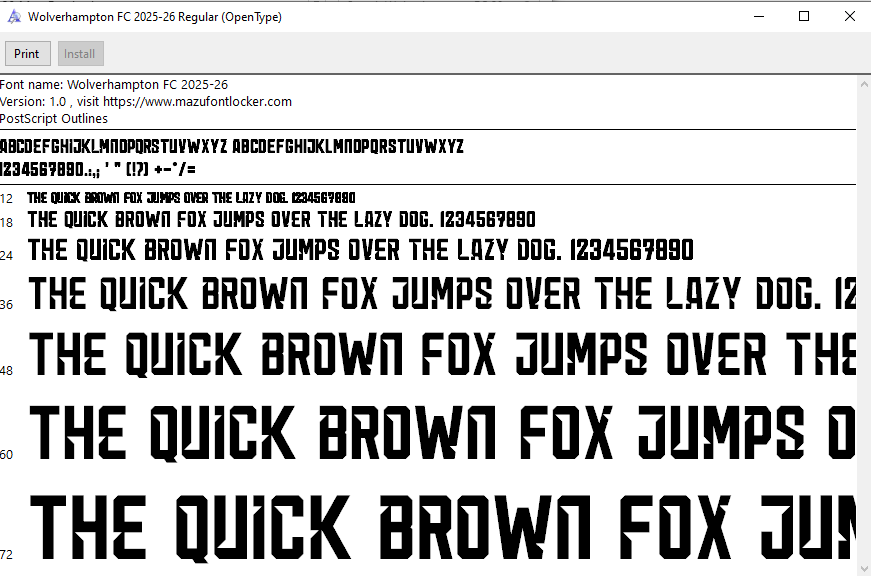Maximize the font viewer window
This screenshot has width=871, height=576.
pyautogui.click(x=804, y=17)
